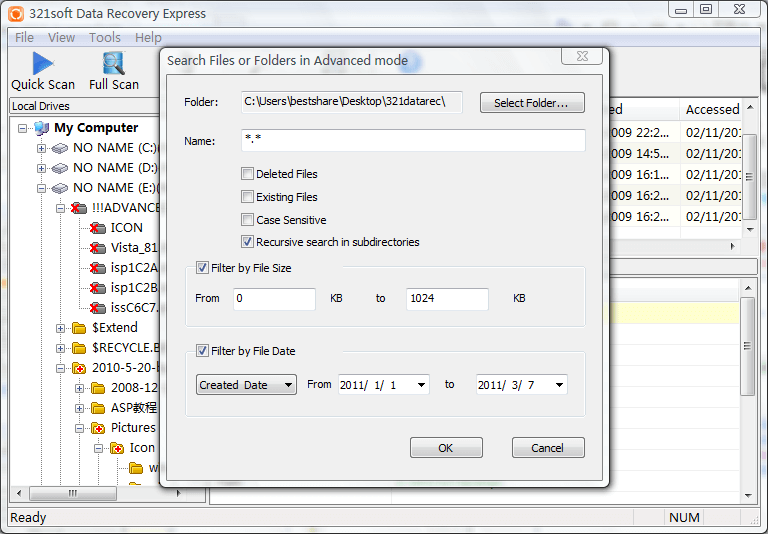Click the deleted Vista_81 folder icon
768x534 pixels.
(x=97, y=248)
